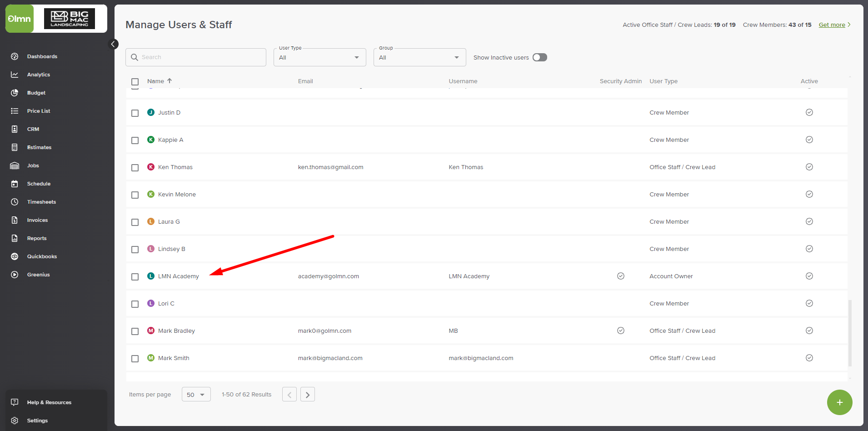Click Lori C active status check icon

809,303
